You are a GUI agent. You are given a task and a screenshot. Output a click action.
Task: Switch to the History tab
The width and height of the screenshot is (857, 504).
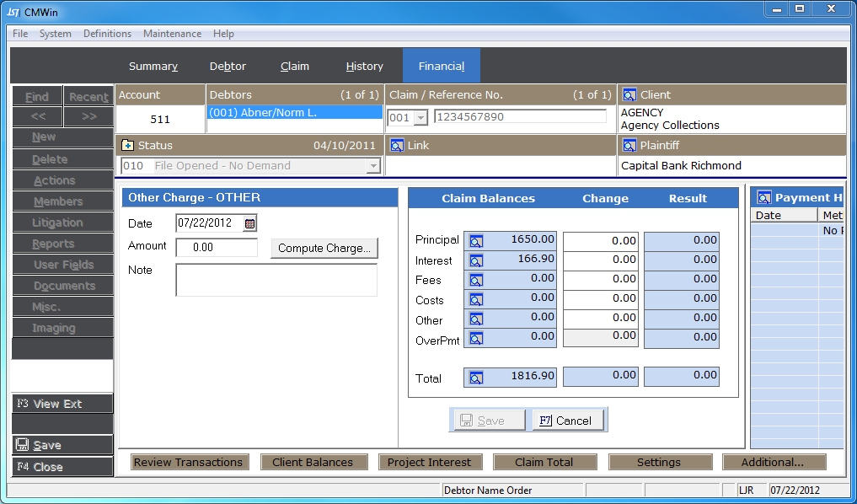point(364,67)
